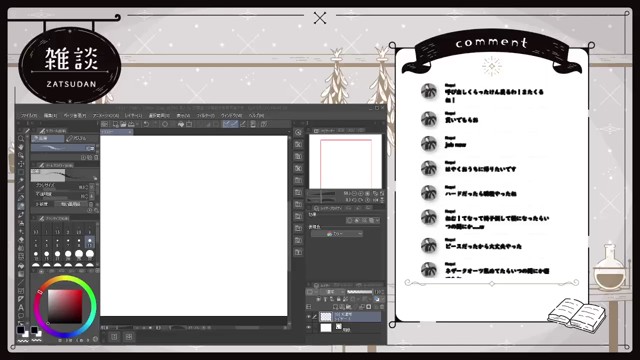Open the Help menu

point(257,116)
